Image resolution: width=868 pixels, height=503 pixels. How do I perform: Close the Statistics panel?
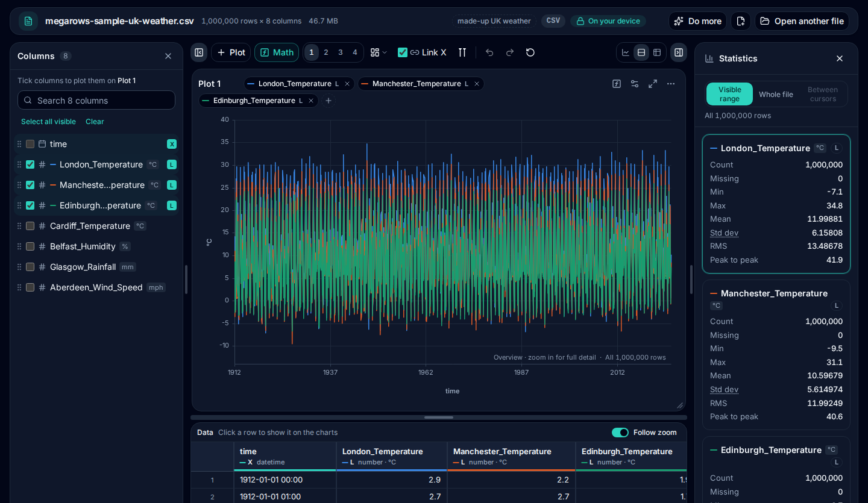click(x=840, y=58)
